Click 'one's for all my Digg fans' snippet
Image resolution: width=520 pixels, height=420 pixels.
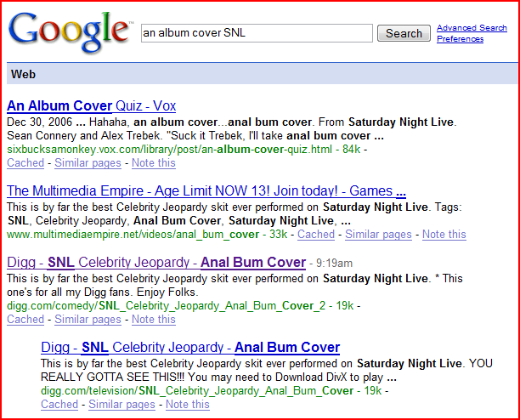101,292
